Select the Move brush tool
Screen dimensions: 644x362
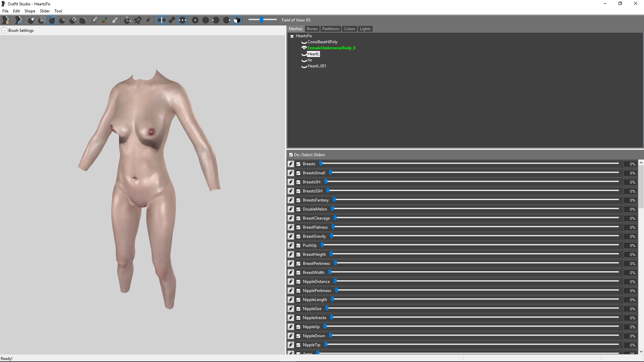pos(73,20)
